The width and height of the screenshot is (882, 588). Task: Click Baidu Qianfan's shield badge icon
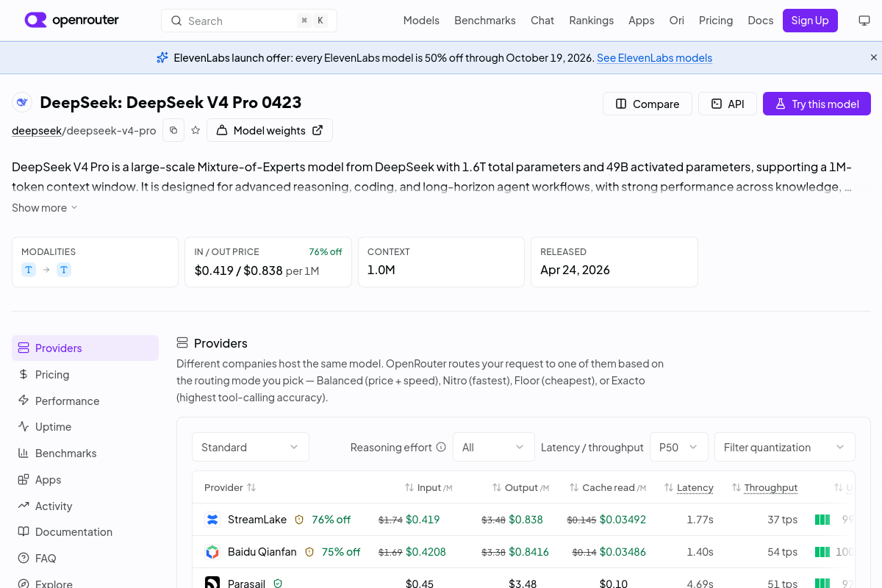click(309, 551)
